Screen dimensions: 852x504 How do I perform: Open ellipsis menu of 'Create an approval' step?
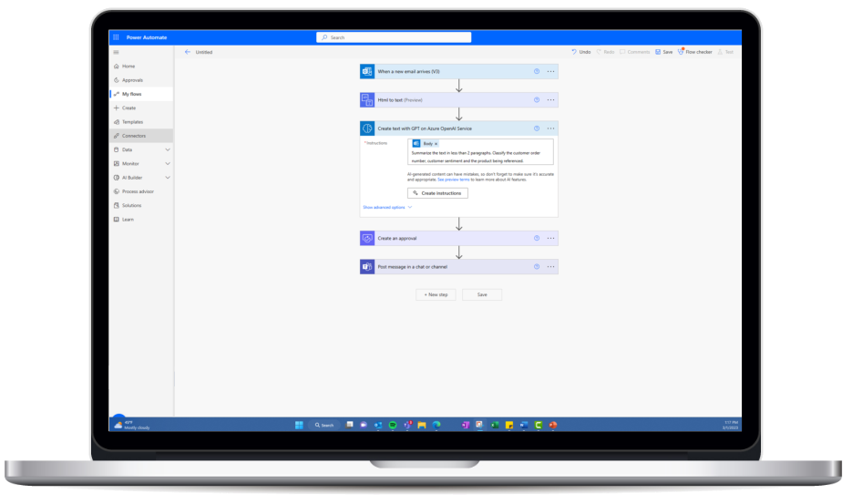(x=551, y=238)
